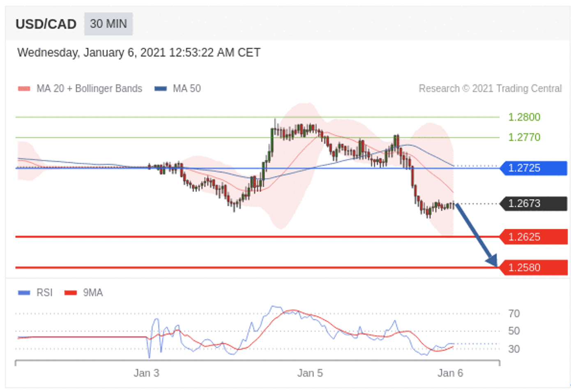This screenshot has height=392, width=571.
Task: Click the RSI 30 level label
Action: click(514, 349)
